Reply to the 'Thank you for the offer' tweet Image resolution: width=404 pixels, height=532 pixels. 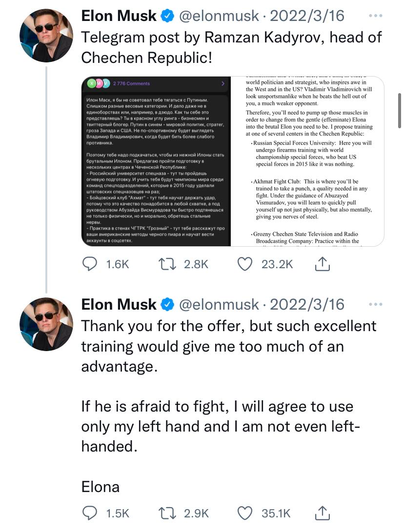coord(90,513)
